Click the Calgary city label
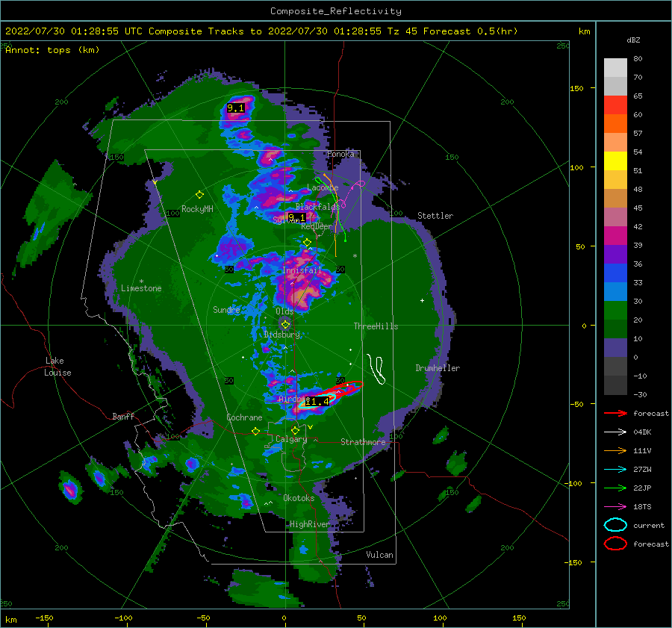This screenshot has height=628, width=672. 291,439
